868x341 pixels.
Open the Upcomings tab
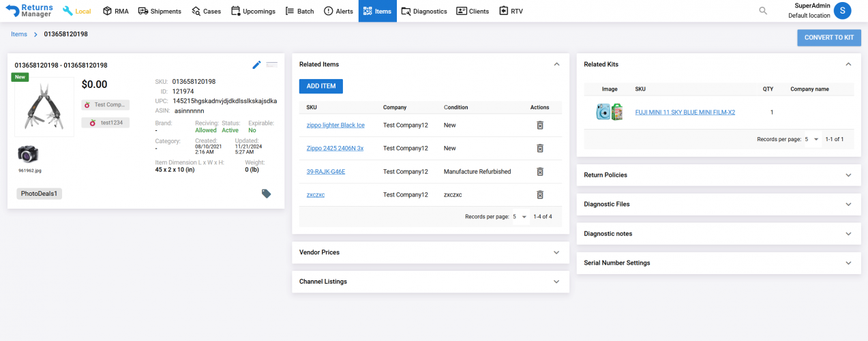click(253, 11)
